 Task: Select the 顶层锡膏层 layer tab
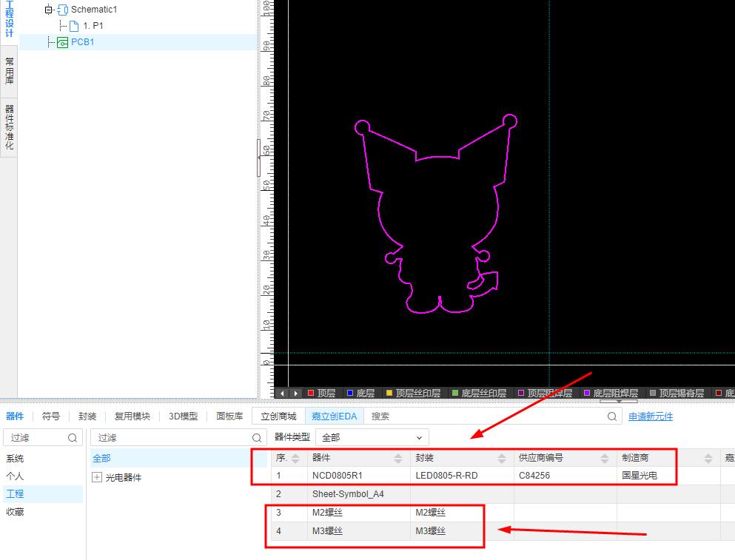(677, 393)
